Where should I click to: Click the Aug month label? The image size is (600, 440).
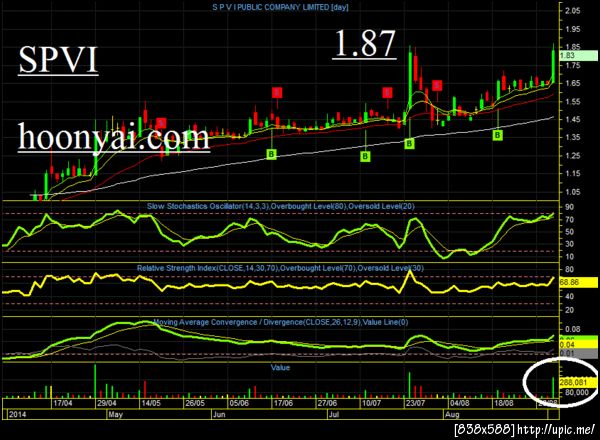point(452,414)
